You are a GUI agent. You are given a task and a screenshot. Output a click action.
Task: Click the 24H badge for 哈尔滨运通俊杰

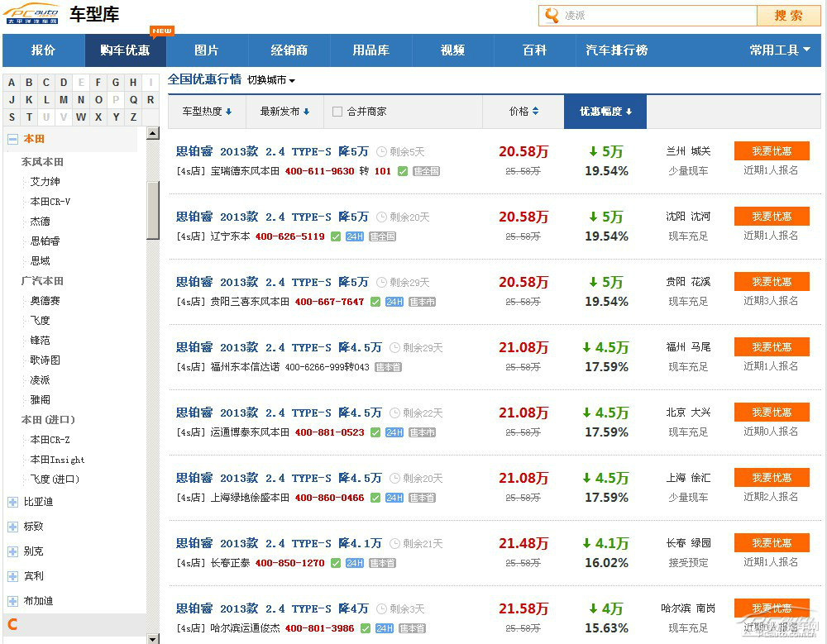pyautogui.click(x=385, y=628)
